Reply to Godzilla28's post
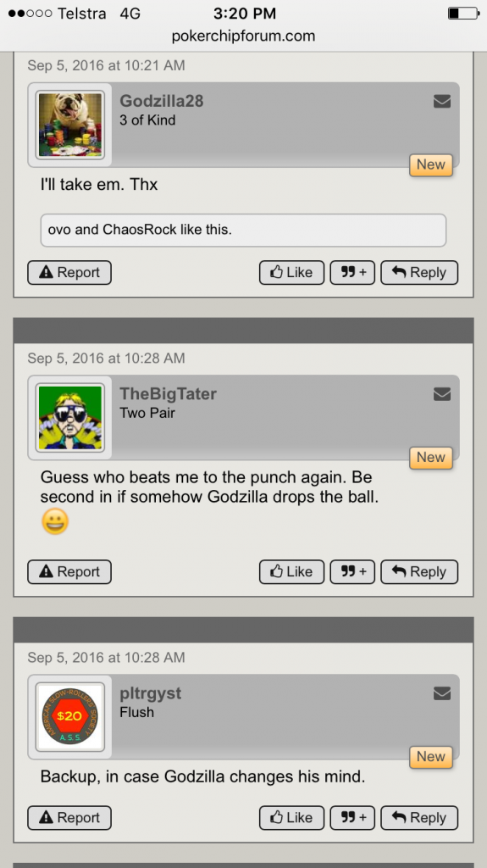 419,272
